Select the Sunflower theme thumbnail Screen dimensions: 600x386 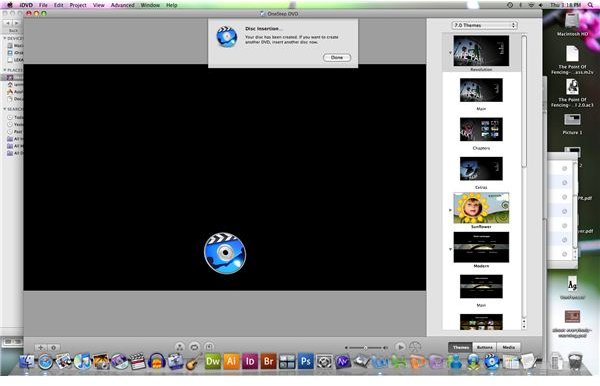481,208
